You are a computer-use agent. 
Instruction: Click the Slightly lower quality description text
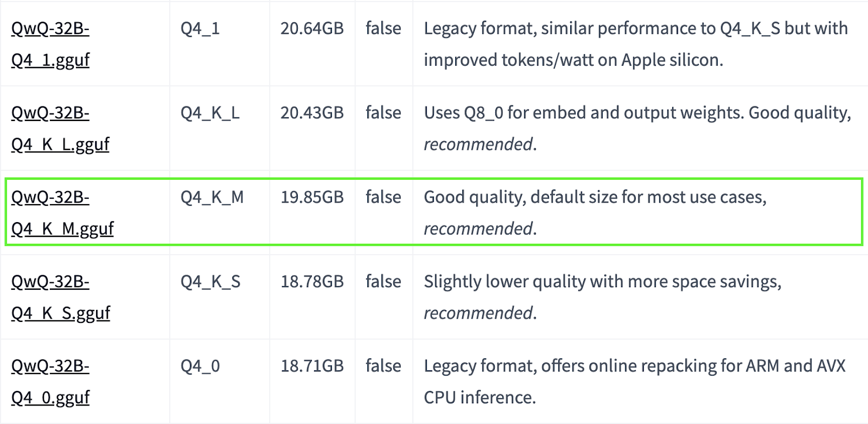click(603, 298)
